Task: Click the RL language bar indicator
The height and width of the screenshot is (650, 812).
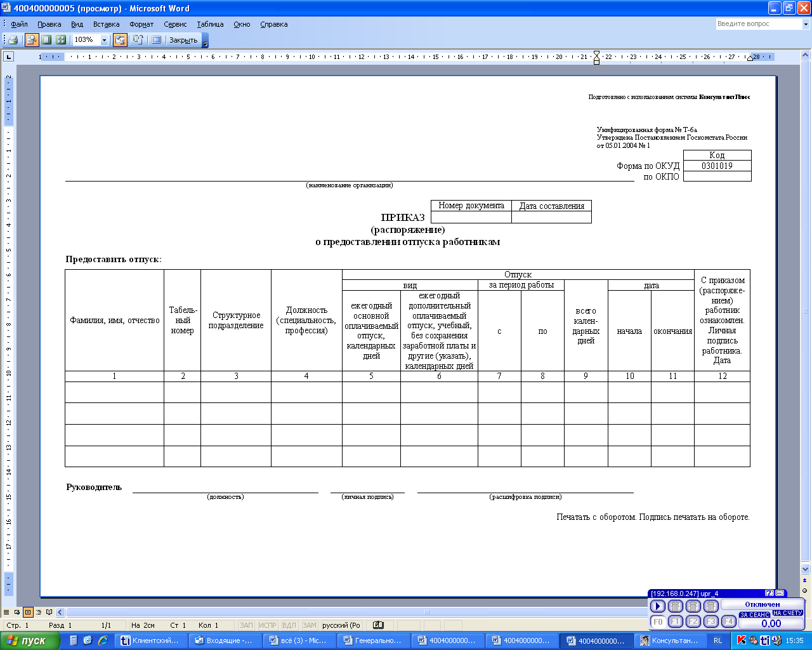Action: click(x=717, y=641)
